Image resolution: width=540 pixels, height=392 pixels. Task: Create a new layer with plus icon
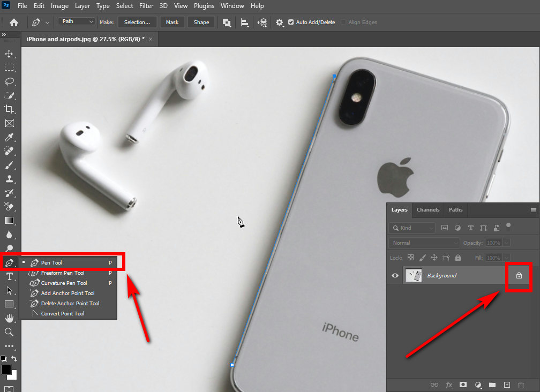pos(507,385)
